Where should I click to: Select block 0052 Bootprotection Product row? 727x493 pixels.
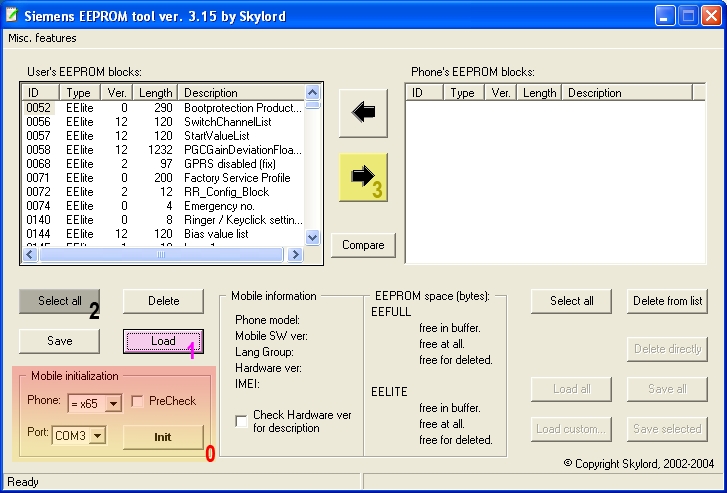tap(164, 108)
